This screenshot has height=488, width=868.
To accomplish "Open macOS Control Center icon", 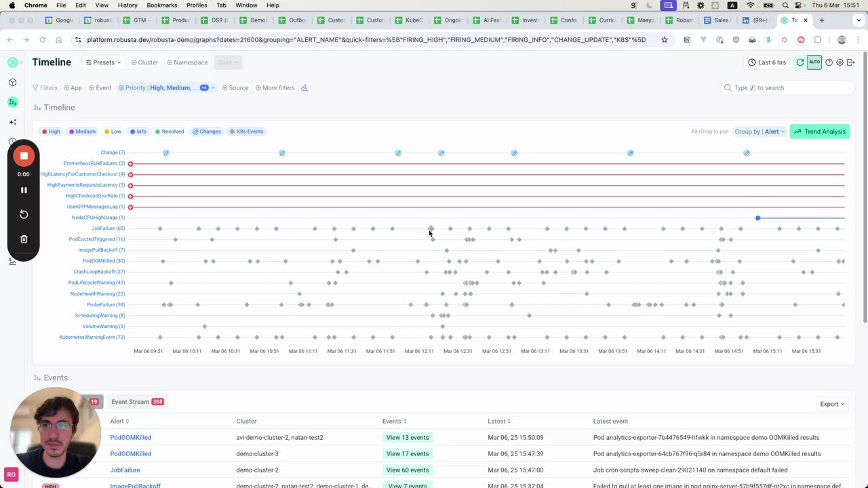I will [x=798, y=5].
